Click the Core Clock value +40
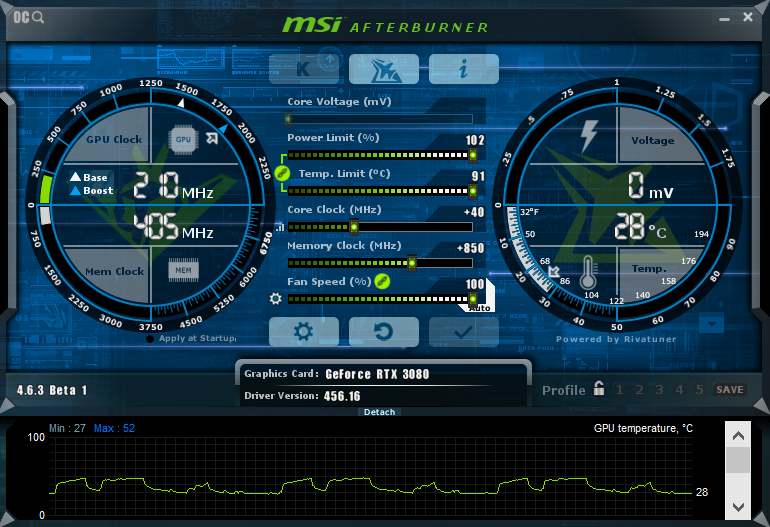Image resolution: width=770 pixels, height=527 pixels. pos(474,212)
